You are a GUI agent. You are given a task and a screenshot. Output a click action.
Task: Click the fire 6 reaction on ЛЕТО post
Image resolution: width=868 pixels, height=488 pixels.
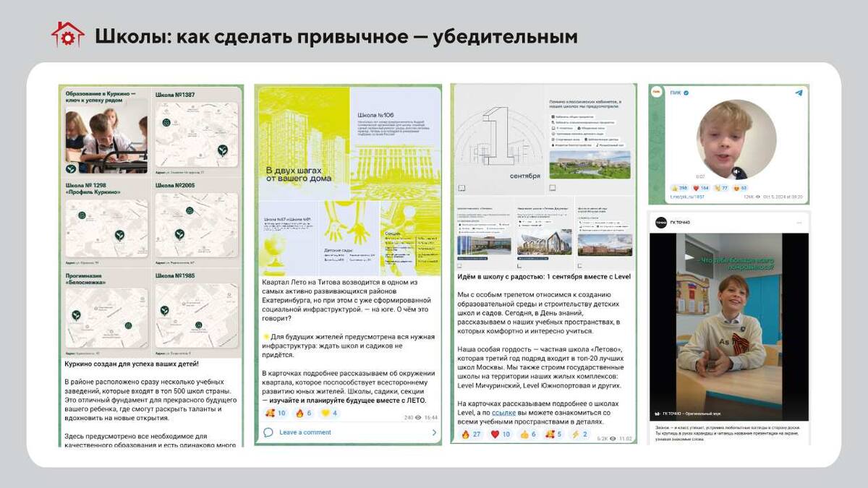303,413
